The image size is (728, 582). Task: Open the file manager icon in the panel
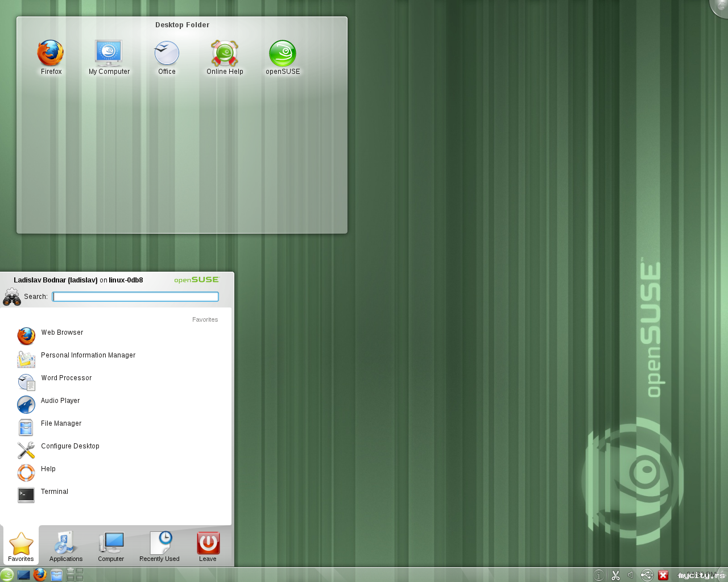[x=56, y=575]
